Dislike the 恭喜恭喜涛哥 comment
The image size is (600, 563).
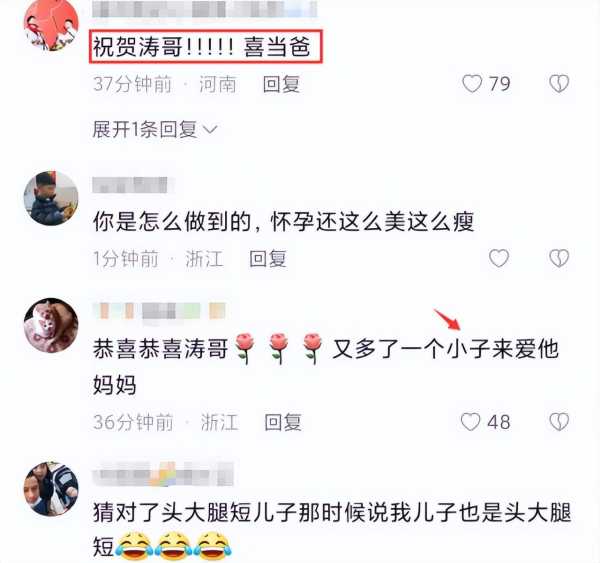pyautogui.click(x=559, y=422)
